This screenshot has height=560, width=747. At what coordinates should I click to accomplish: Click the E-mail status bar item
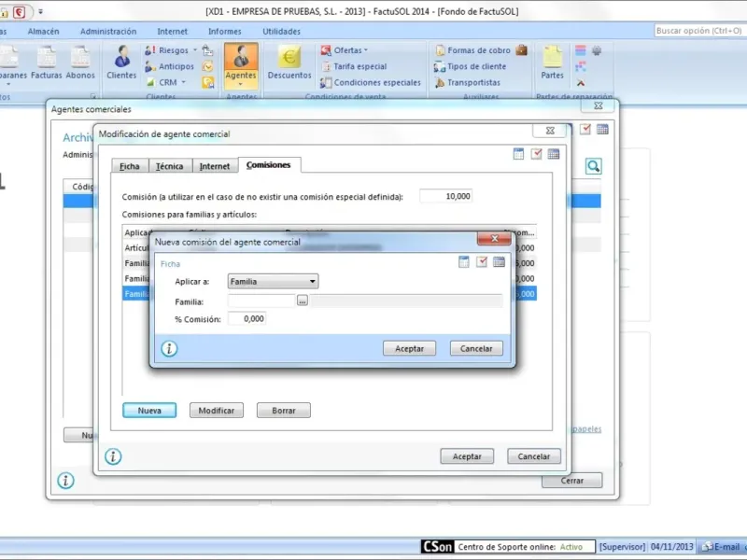[722, 547]
